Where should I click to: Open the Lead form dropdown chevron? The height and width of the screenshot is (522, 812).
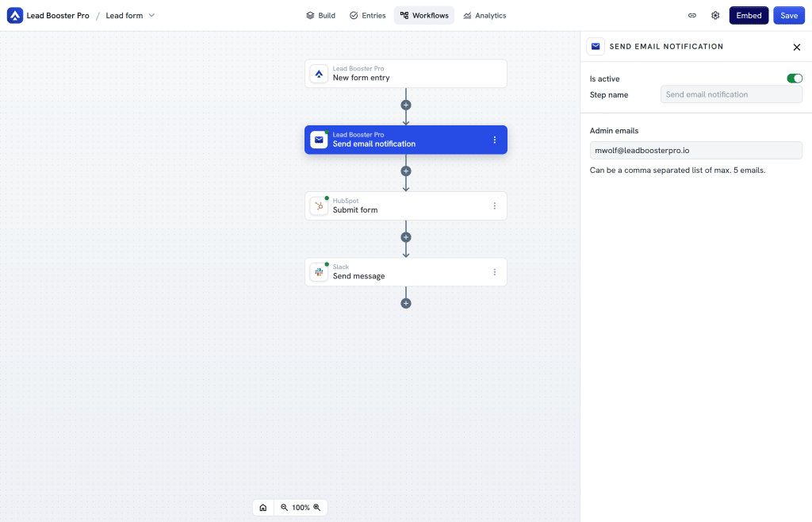pos(151,16)
